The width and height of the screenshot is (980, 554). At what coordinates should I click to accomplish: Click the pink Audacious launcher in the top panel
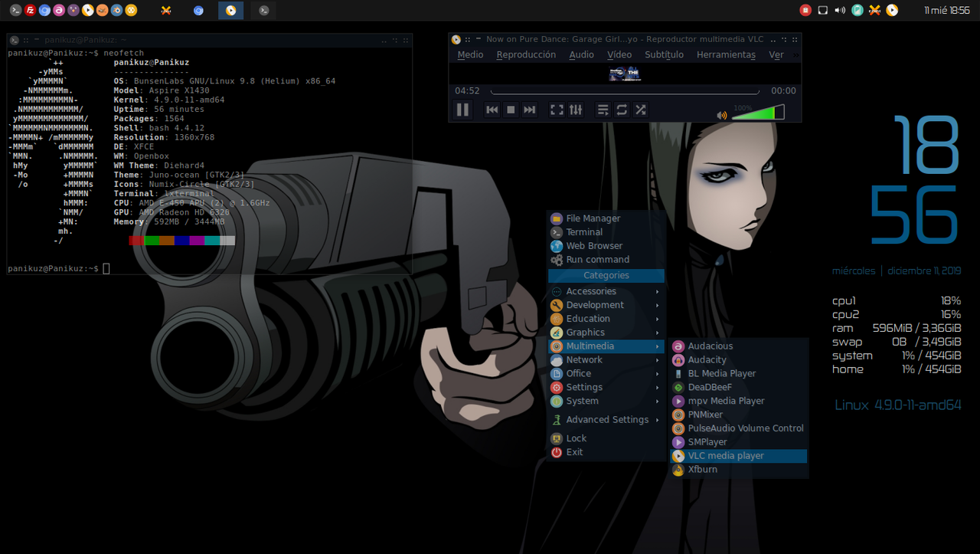point(59,10)
